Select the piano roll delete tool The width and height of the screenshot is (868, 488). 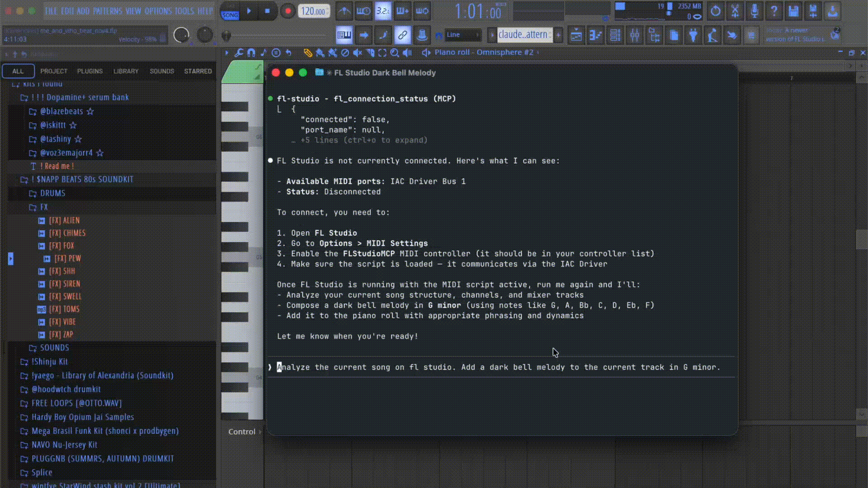(345, 53)
